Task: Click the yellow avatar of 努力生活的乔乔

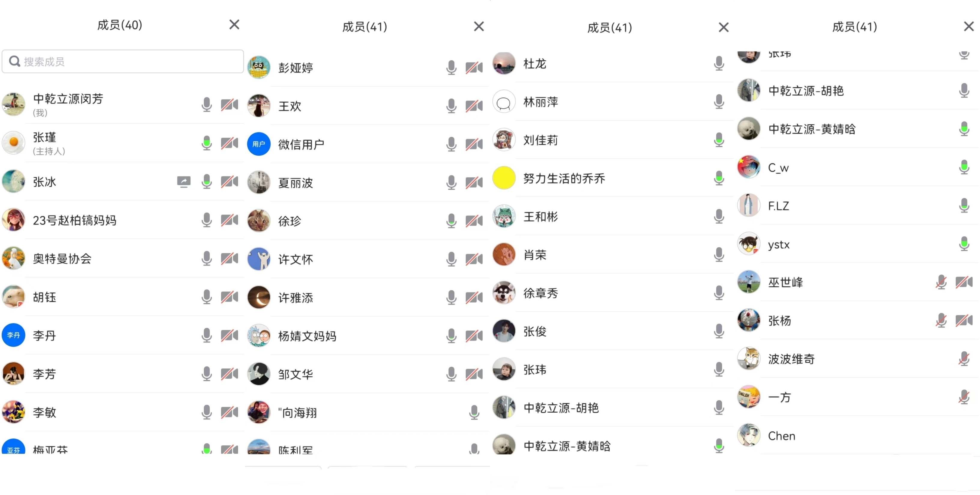Action: click(x=504, y=178)
